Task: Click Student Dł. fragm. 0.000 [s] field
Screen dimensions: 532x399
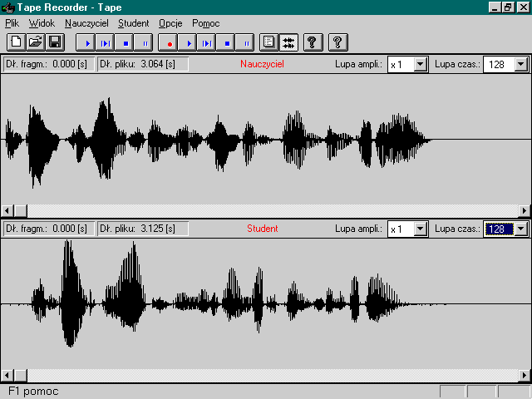Action: [49, 229]
